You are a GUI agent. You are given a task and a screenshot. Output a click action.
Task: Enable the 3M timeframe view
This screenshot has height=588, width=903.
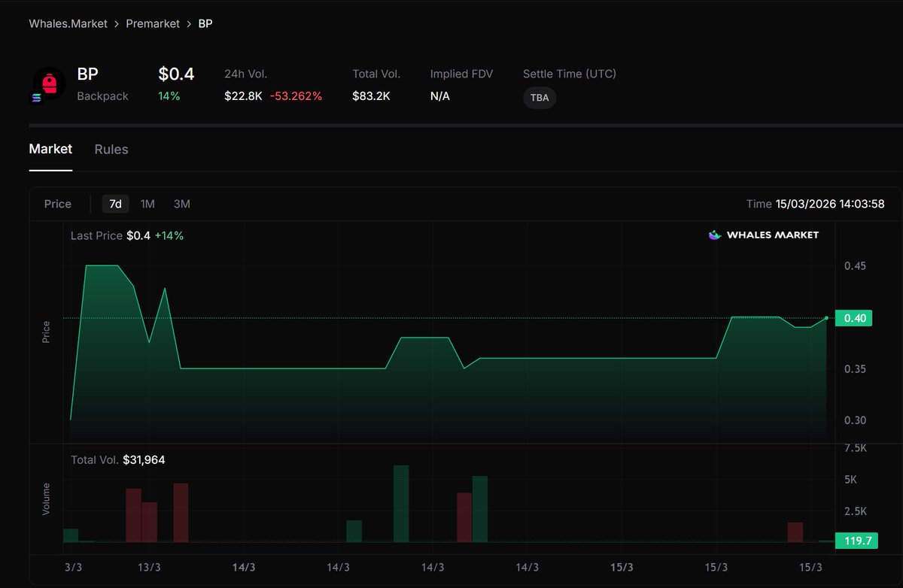pyautogui.click(x=181, y=204)
